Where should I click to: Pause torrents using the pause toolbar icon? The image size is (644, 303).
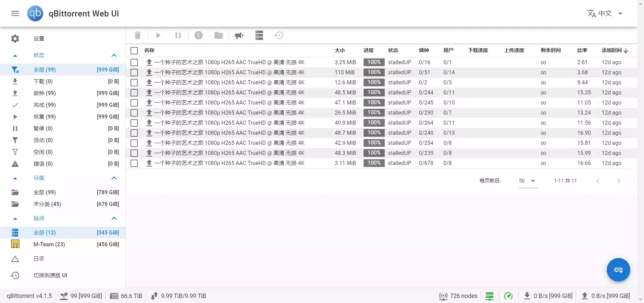click(x=178, y=35)
